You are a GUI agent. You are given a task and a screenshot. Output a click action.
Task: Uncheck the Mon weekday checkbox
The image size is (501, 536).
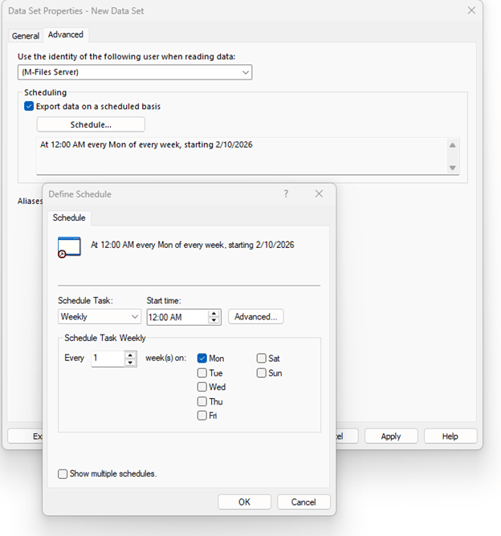[x=202, y=358]
